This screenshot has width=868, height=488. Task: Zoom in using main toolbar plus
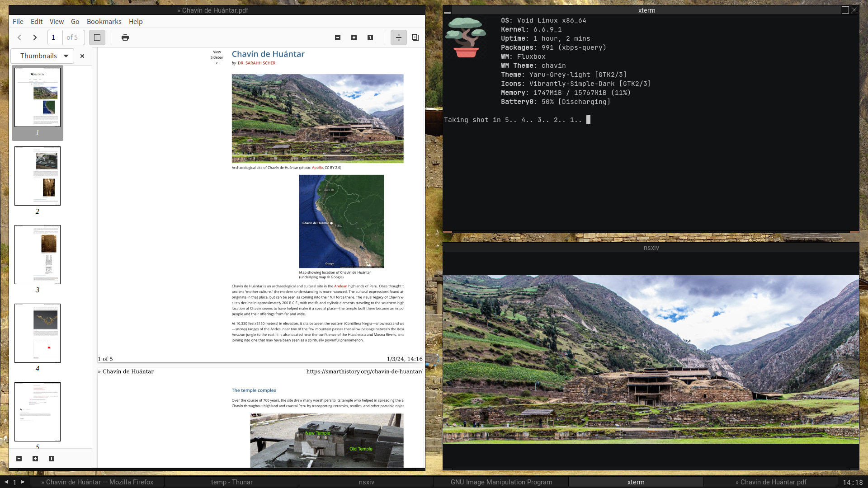(354, 38)
